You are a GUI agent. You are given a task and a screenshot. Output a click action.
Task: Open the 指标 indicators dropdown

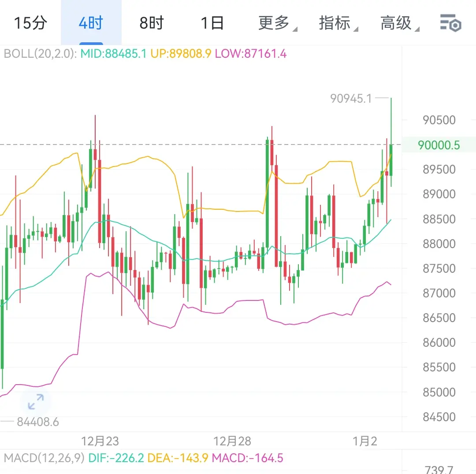[x=338, y=23]
